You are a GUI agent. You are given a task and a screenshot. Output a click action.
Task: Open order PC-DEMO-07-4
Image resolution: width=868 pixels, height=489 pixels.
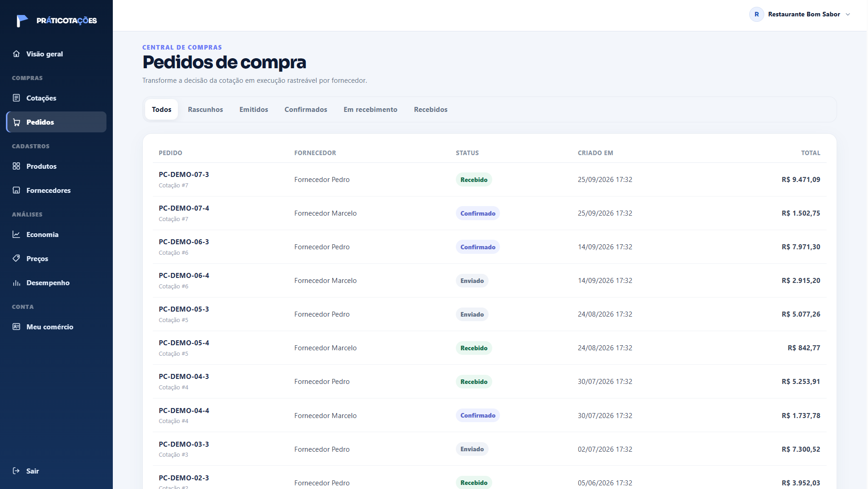184,208
